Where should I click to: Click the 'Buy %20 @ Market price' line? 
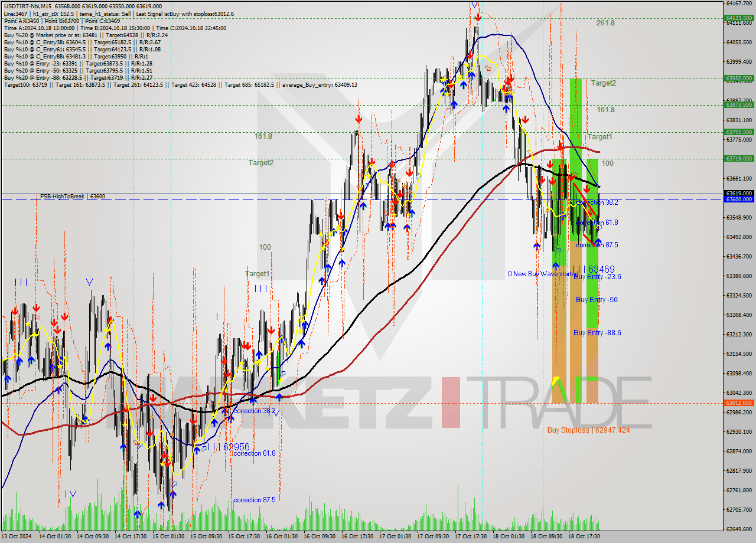[x=86, y=35]
